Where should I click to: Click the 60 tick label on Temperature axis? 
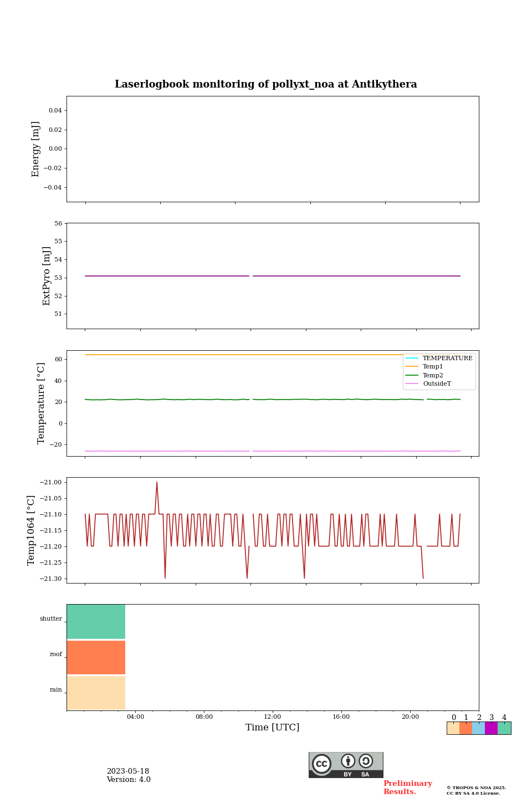(59, 359)
